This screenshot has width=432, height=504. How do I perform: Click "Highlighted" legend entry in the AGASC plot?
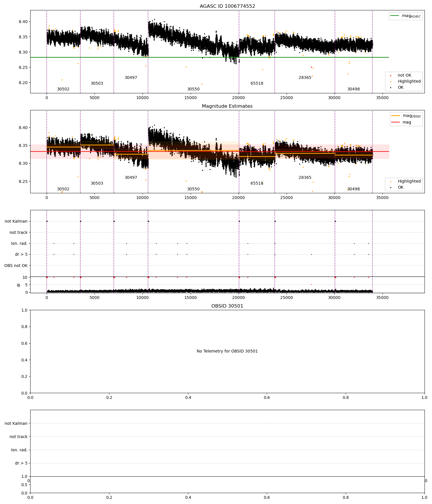(x=406, y=82)
